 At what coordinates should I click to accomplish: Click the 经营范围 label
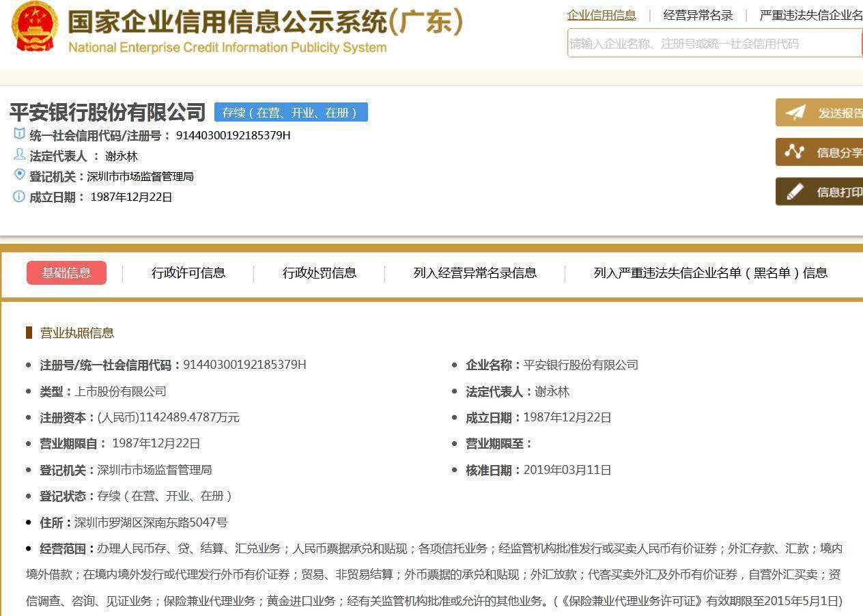click(x=66, y=548)
